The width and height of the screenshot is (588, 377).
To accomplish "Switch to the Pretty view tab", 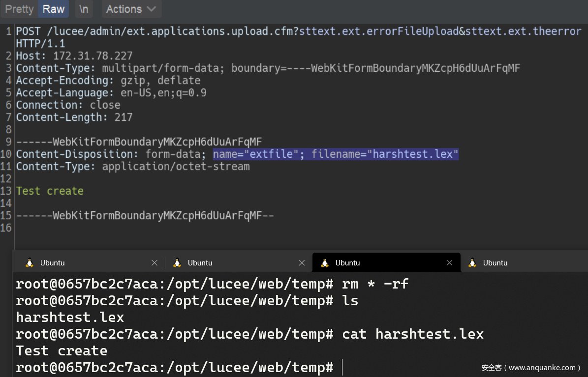I will point(19,9).
